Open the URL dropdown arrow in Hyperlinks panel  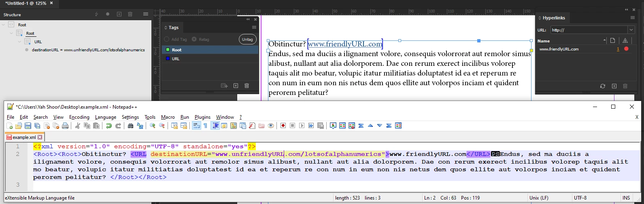[631, 30]
